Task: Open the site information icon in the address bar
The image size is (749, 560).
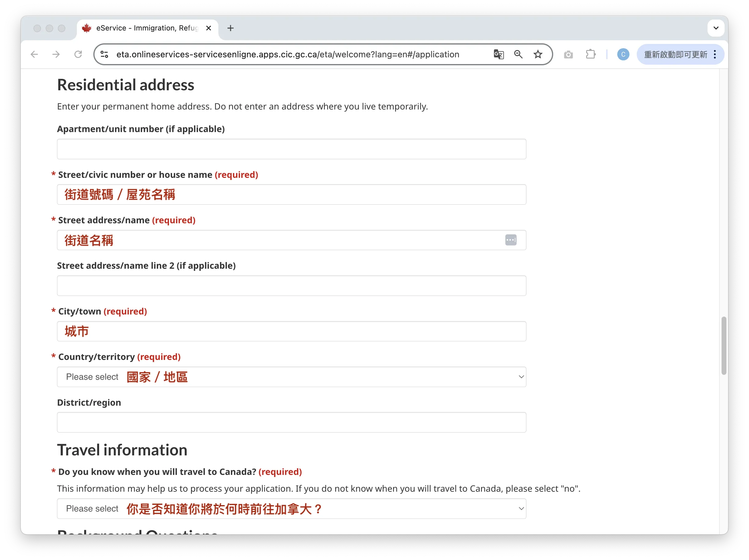Action: [105, 55]
